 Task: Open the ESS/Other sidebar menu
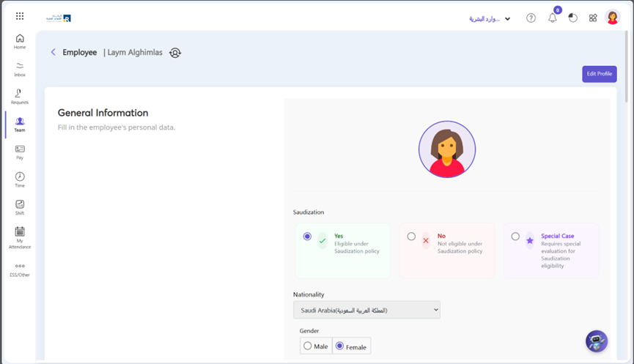[x=20, y=270]
